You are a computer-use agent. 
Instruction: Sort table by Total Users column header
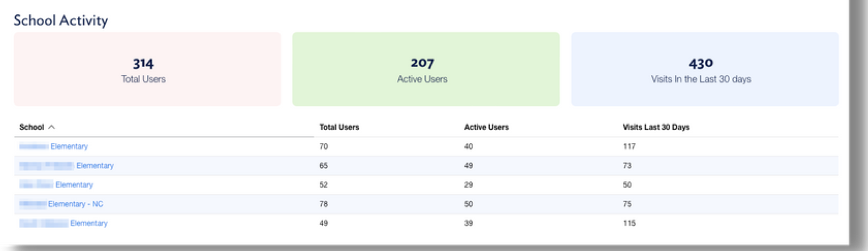click(x=339, y=127)
